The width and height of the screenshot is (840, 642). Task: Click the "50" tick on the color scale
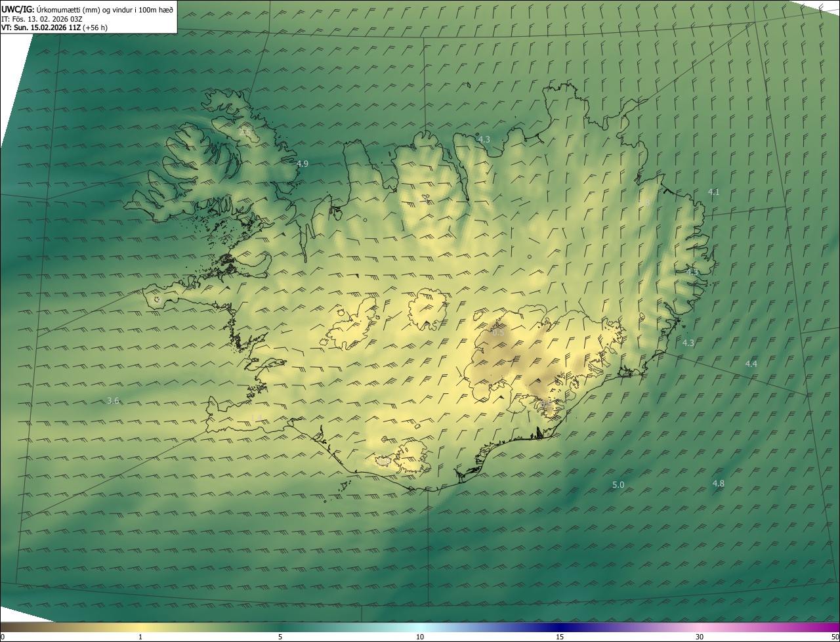click(x=835, y=637)
